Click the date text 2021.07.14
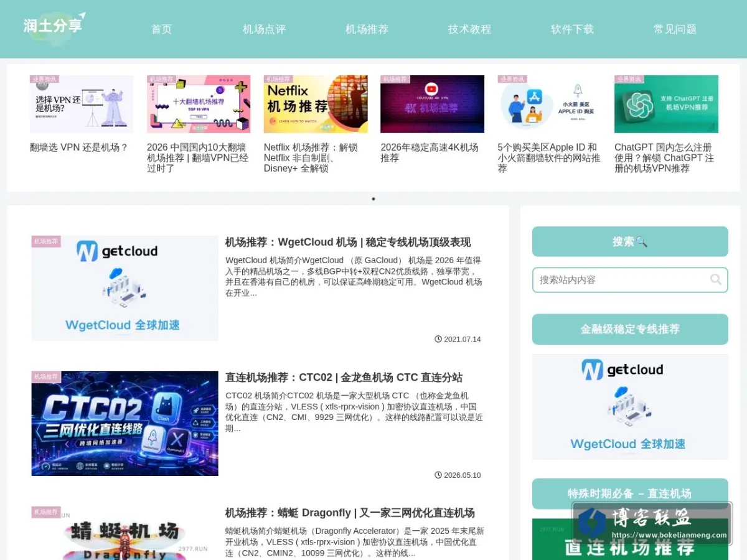The width and height of the screenshot is (747, 560). (463, 339)
